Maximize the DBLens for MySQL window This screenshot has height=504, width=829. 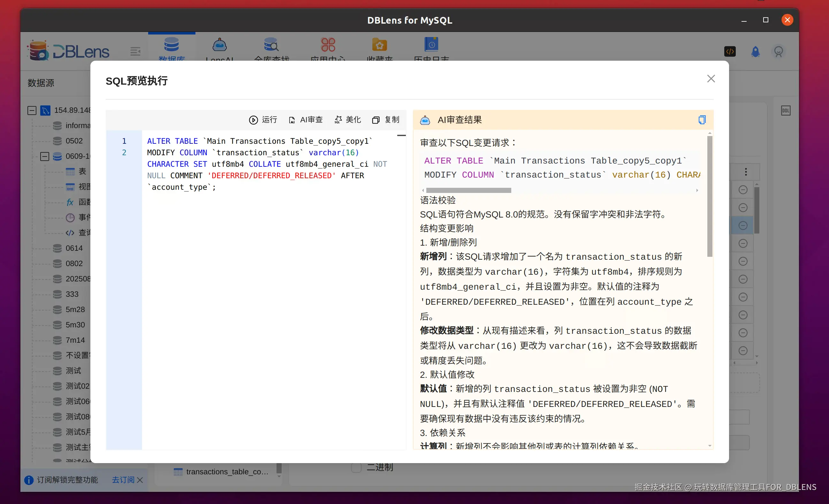point(766,20)
